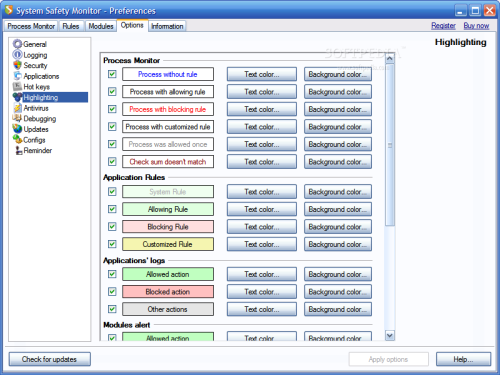Toggle the Applications' logs Allowed action checkbox
The height and width of the screenshot is (375, 500).
pyautogui.click(x=112, y=274)
